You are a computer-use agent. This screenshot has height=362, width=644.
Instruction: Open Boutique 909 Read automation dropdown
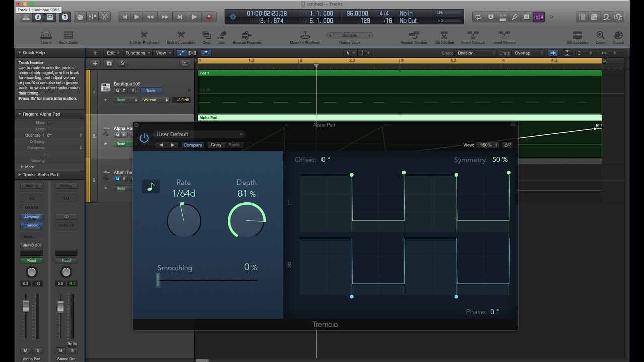click(x=126, y=100)
